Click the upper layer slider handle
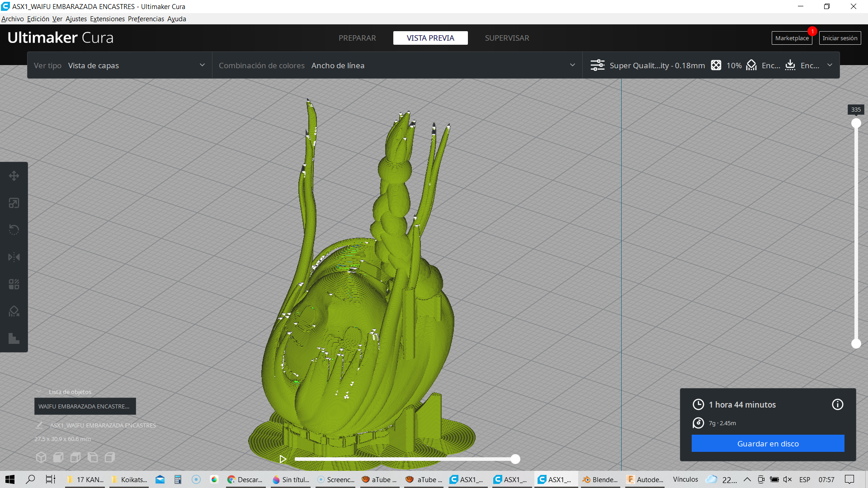Image resolution: width=868 pixels, height=488 pixels. [856, 123]
